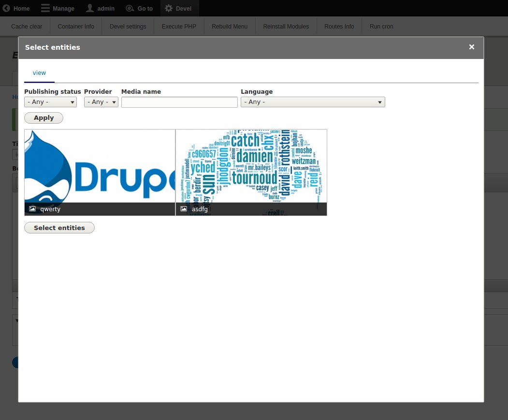Open the Provider dropdown

pyautogui.click(x=101, y=102)
